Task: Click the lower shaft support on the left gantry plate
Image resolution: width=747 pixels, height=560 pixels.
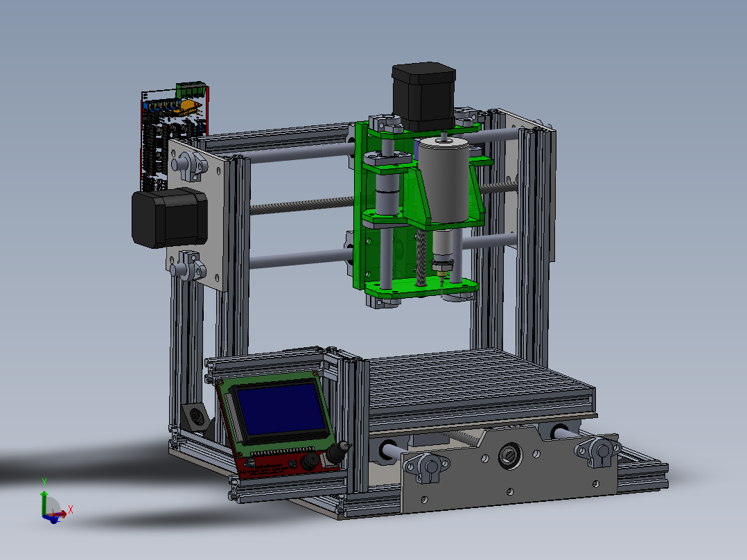Action: point(187,267)
